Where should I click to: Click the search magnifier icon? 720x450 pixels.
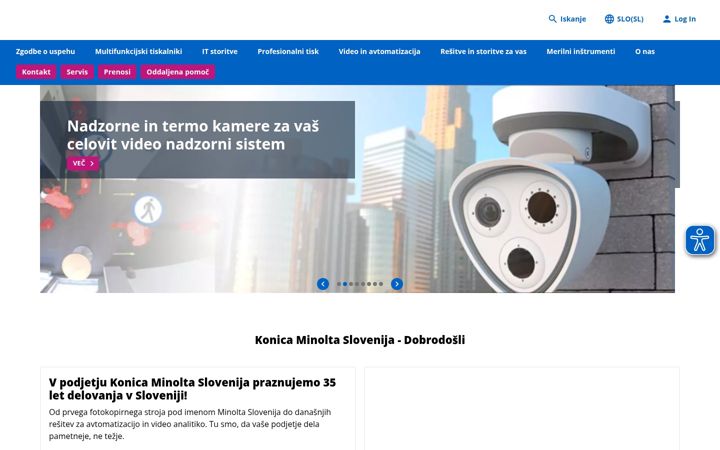click(552, 19)
